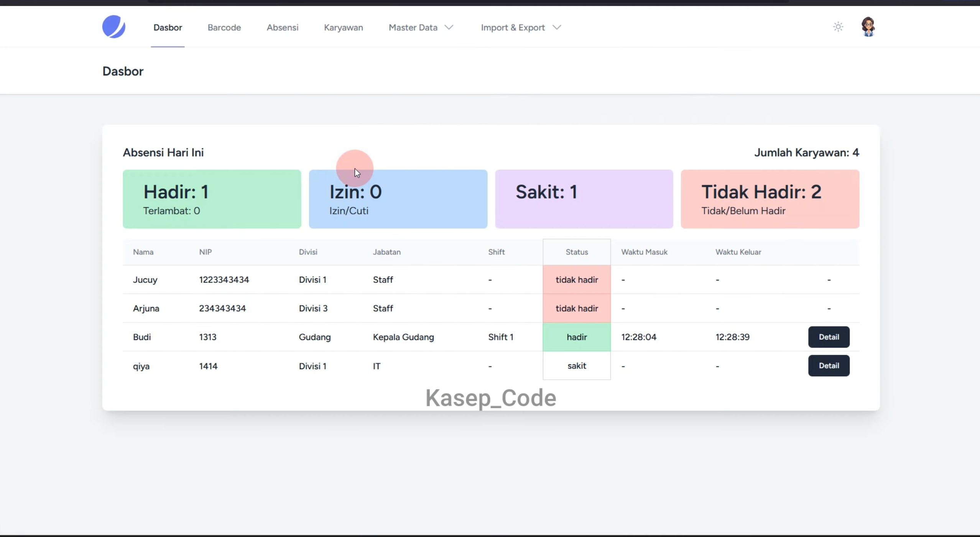Click the Status column header
The image size is (980, 537).
577,252
